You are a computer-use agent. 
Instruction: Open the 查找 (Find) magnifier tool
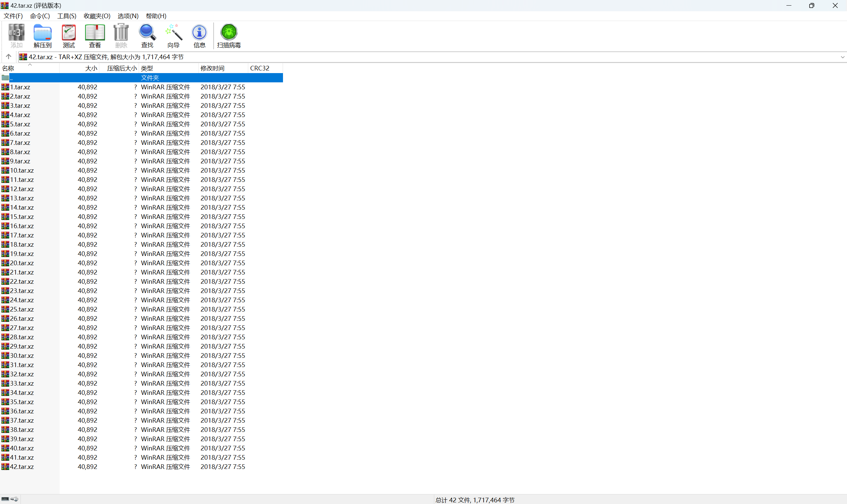[x=147, y=36]
